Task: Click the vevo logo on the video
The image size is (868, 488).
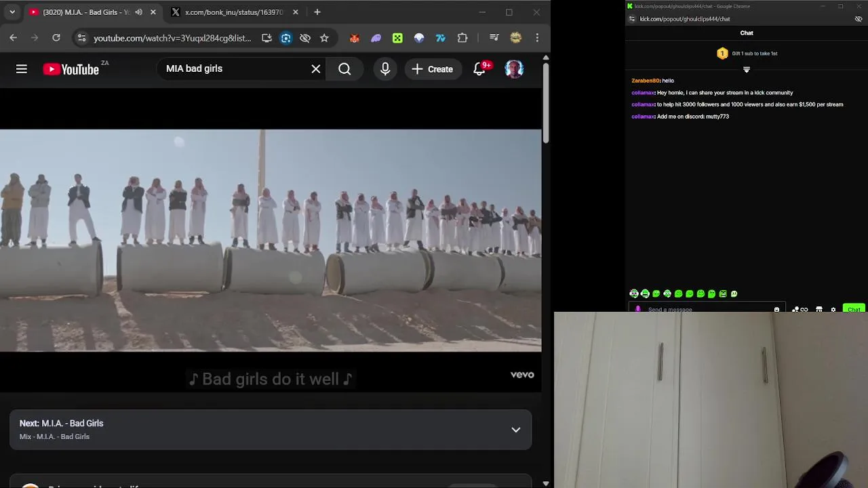Action: (522, 374)
